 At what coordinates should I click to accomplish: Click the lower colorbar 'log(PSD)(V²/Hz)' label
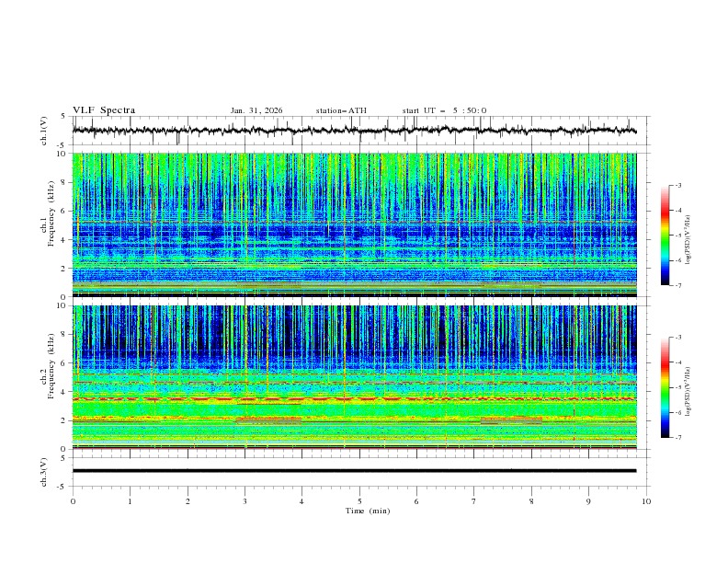pyautogui.click(x=688, y=392)
